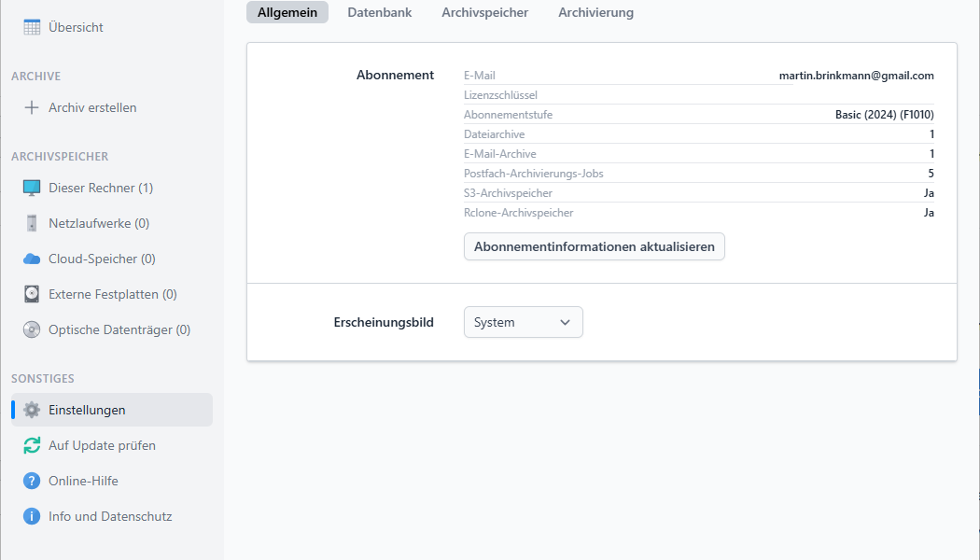Click the plus icon for Archiv erstellen

32,107
